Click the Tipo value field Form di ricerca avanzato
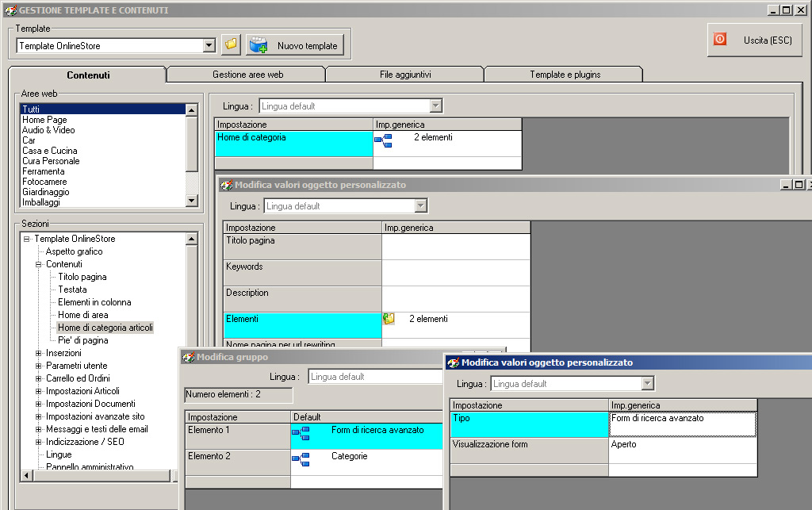This screenshot has height=510, width=812. pos(683,424)
